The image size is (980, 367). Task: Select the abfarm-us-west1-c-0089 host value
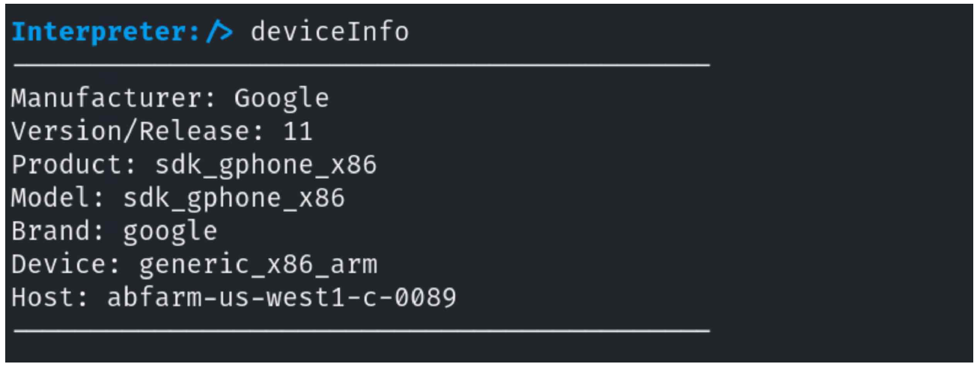coord(281,297)
